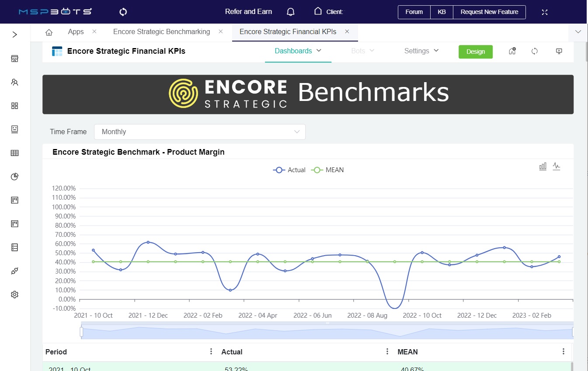Select the Encore Strategic Benchmarking tab
This screenshot has width=588, height=371.
tap(161, 31)
